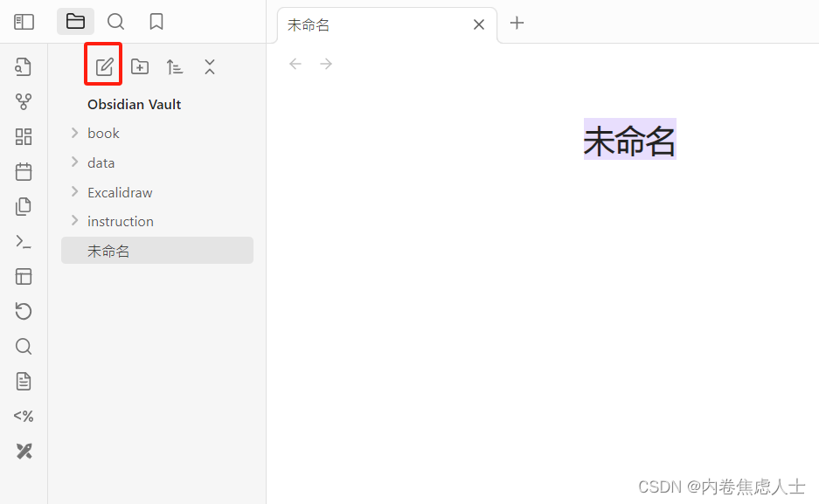The image size is (819, 504).
Task: Change sort order of the file list
Action: click(x=174, y=66)
